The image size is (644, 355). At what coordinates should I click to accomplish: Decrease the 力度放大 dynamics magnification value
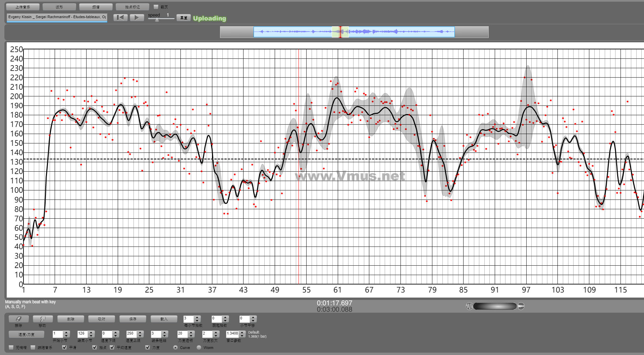coord(216,336)
